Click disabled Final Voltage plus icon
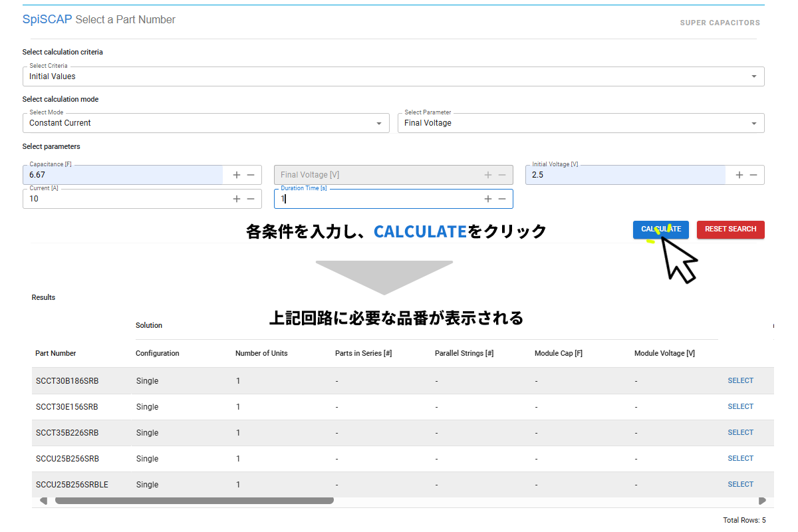This screenshot has height=532, width=798. coord(488,175)
